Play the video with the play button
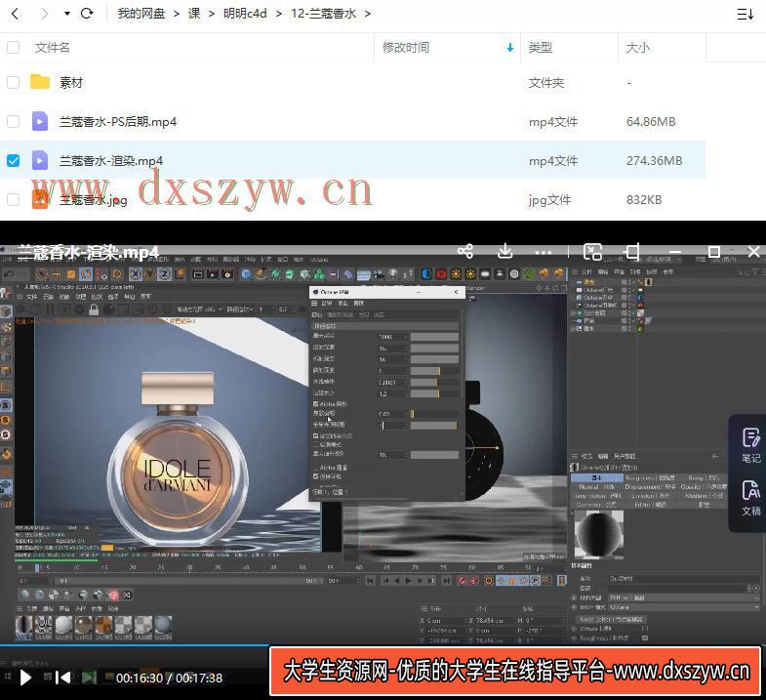 pos(25,678)
